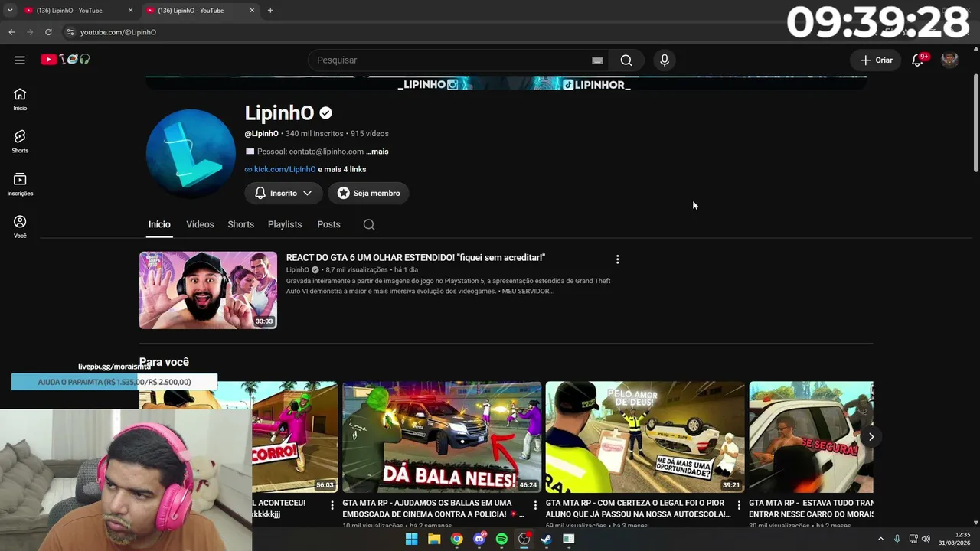Open options menu for the ACONTECEU! video
This screenshot has height=551, width=980.
pos(332,505)
